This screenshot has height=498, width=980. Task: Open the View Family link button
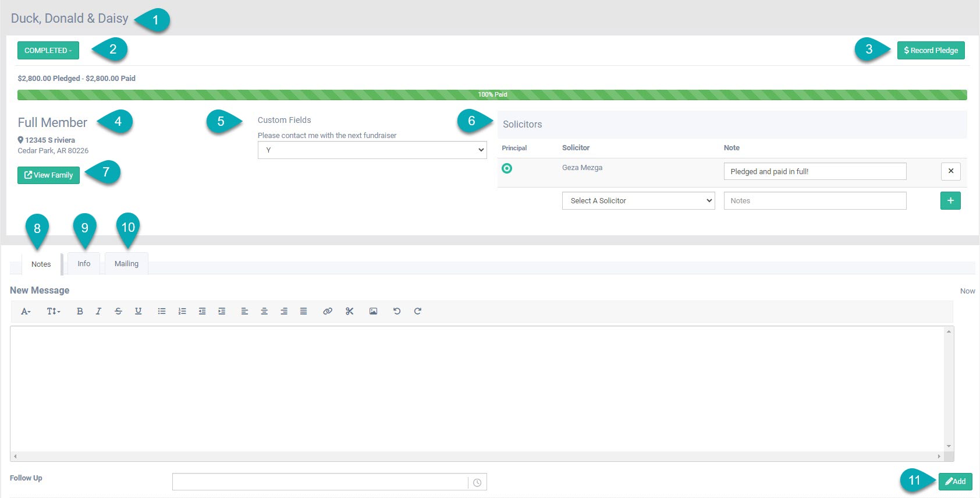pos(48,175)
